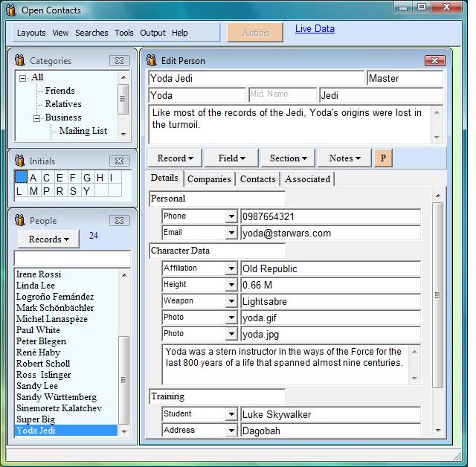Click the People list scrollbar thumb
This screenshot has width=476, height=467.
123,380
